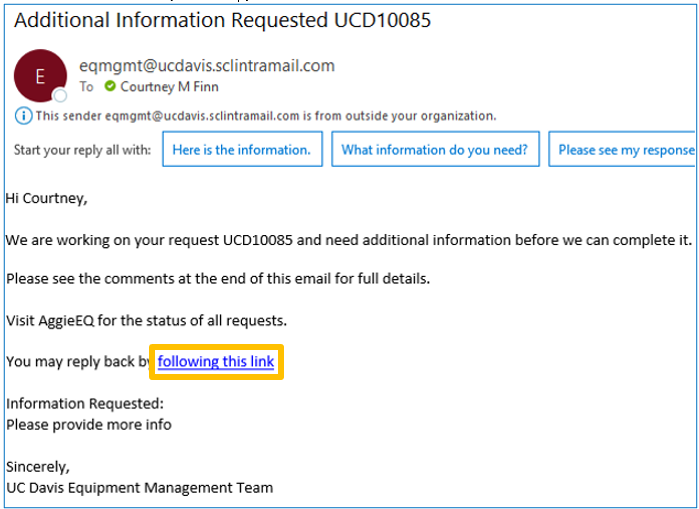Click the sender avatar with letter E
Viewport: 699px width, 509px height.
[x=41, y=76]
